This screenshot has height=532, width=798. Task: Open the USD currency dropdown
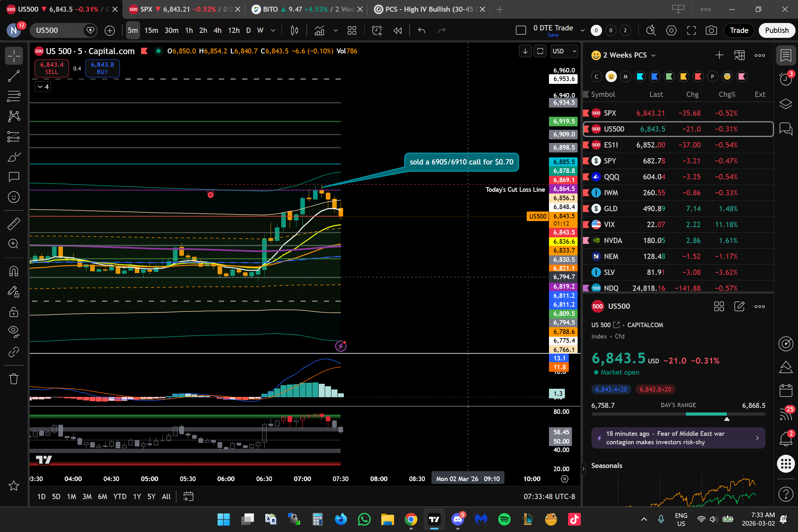tap(565, 51)
